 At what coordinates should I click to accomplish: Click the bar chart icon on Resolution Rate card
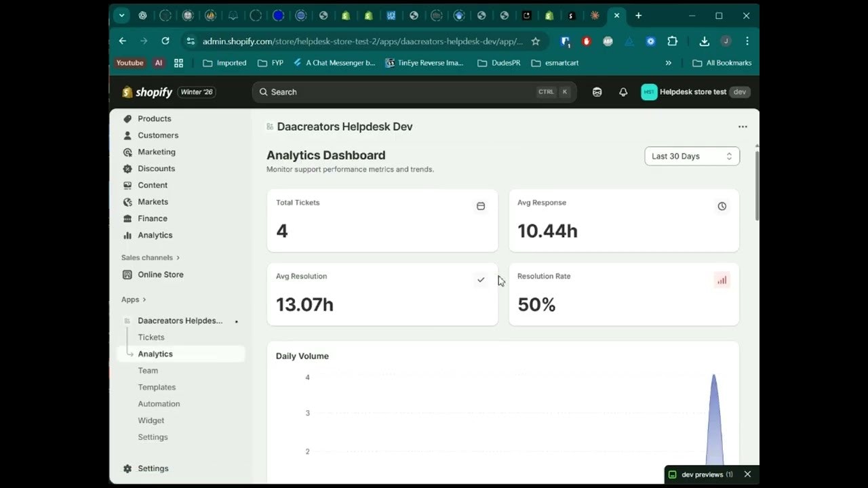[722, 280]
